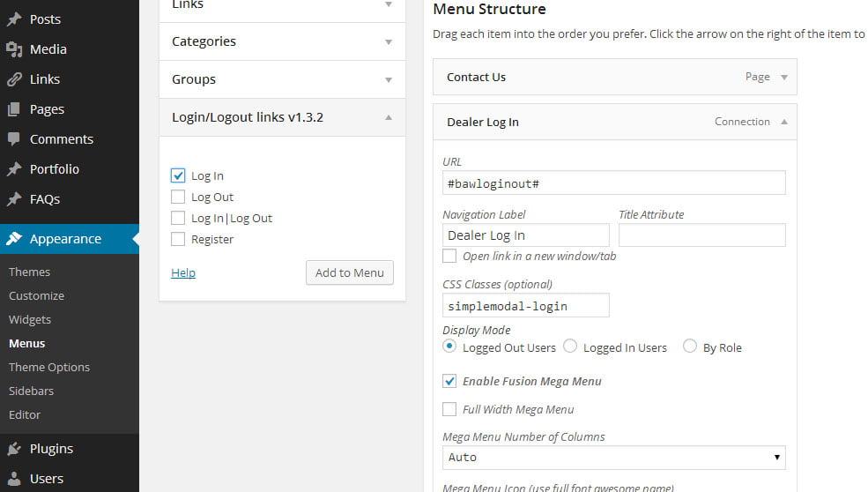Click the Links chain icon
The width and height of the screenshot is (868, 492).
pyautogui.click(x=13, y=79)
